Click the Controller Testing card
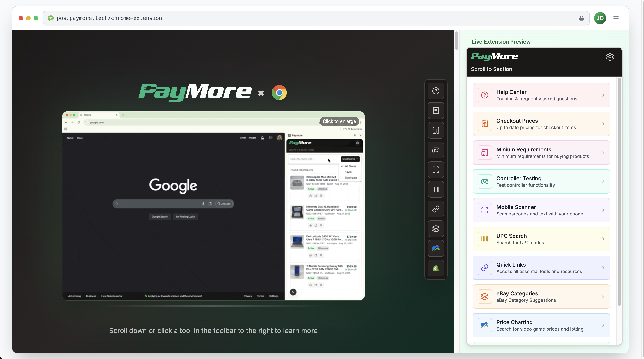644x359 pixels. [x=541, y=181]
